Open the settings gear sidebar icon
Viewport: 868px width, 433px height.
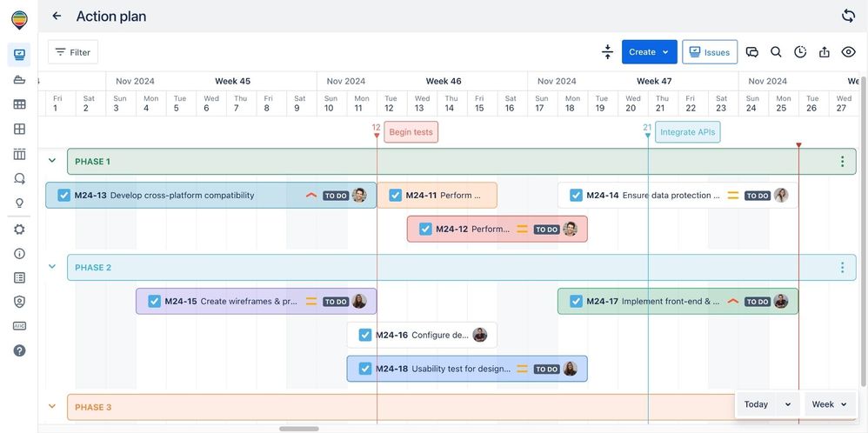coord(19,230)
